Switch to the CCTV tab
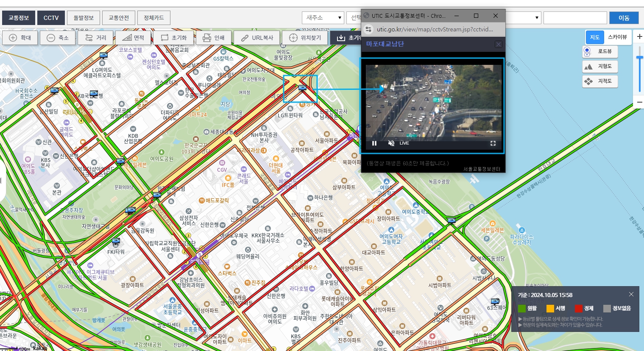Image resolution: width=644 pixels, height=351 pixels. (x=51, y=18)
